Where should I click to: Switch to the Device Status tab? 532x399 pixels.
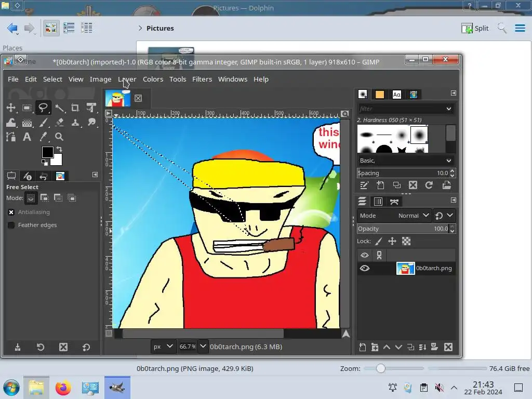[27, 176]
